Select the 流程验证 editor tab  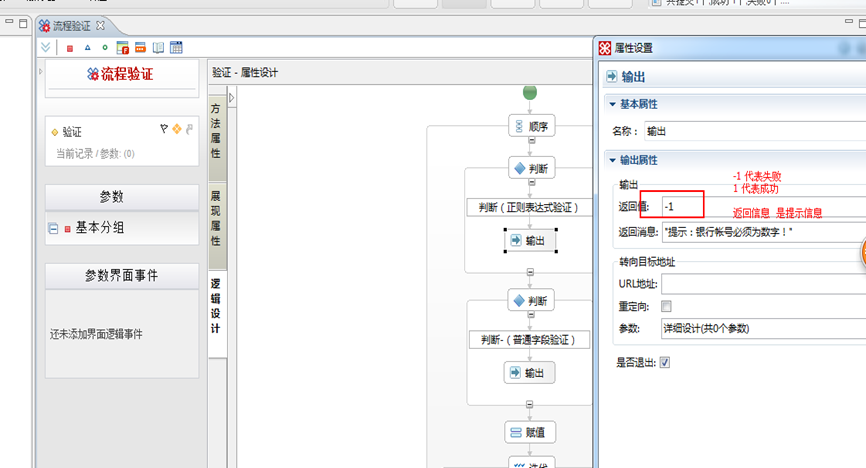pos(71,26)
